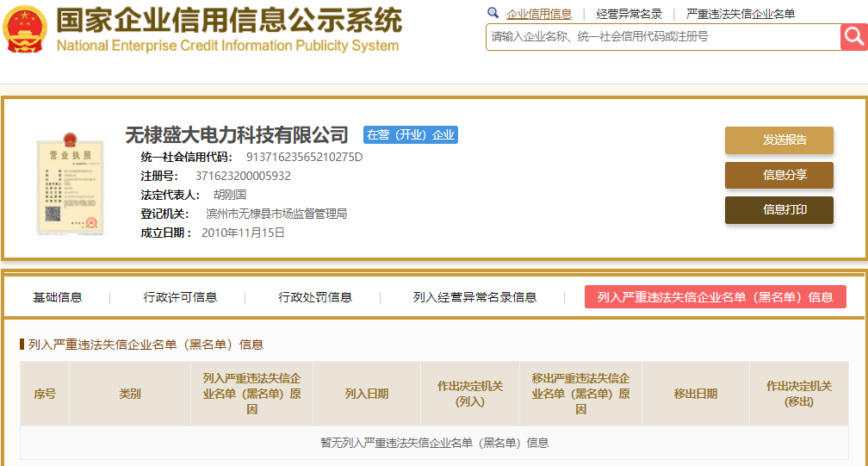Click the 序号 column header
Screen dimensions: 868x466
pos(45,394)
